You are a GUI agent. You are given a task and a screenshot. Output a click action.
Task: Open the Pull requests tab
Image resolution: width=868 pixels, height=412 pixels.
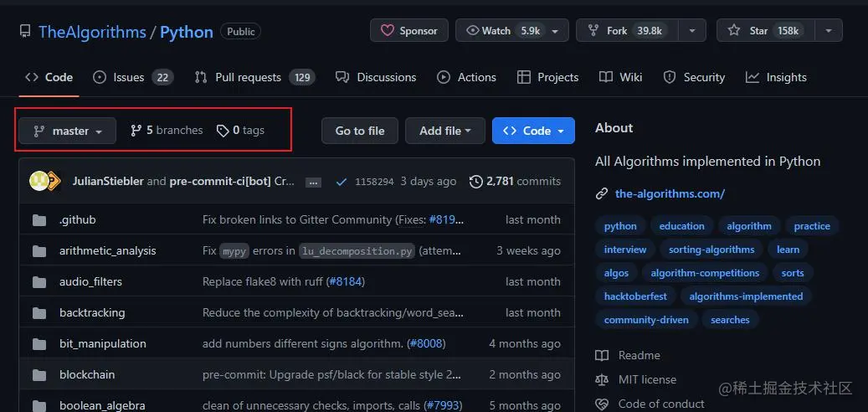tap(255, 78)
